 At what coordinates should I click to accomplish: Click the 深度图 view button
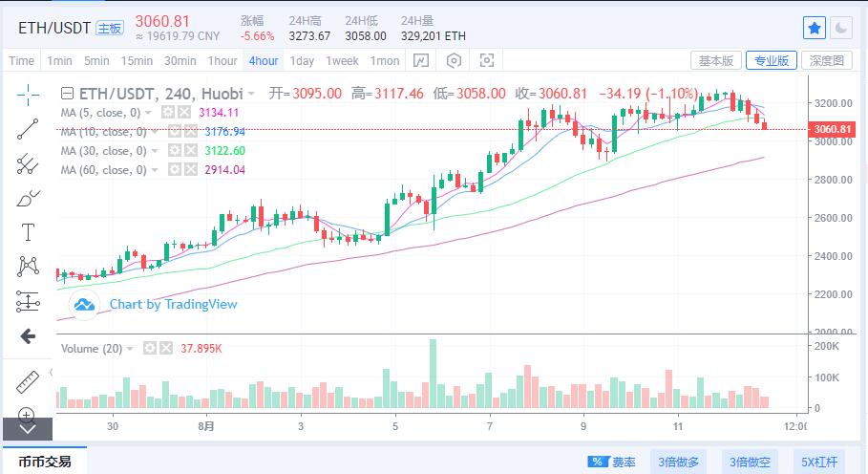[827, 60]
